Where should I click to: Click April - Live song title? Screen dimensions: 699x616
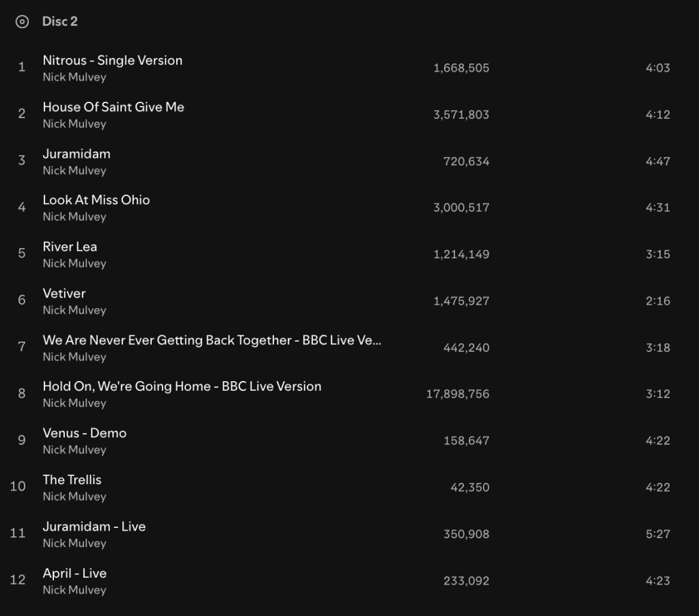click(74, 573)
